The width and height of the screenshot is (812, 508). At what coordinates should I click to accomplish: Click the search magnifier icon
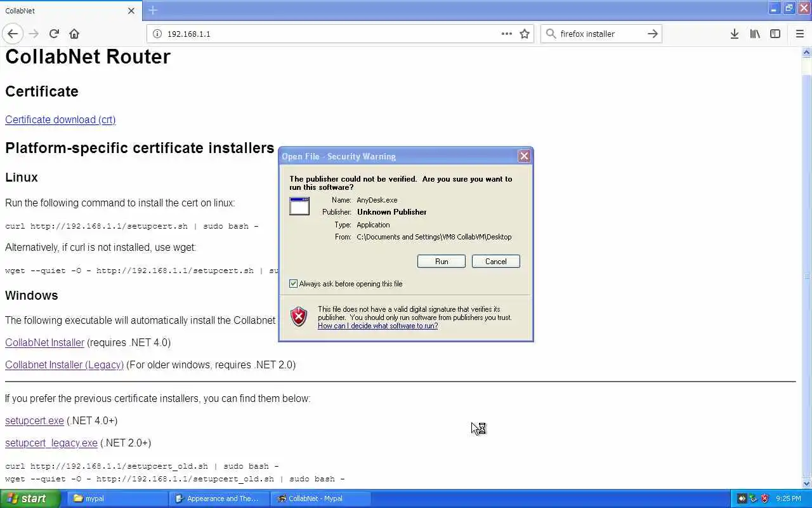(x=551, y=34)
